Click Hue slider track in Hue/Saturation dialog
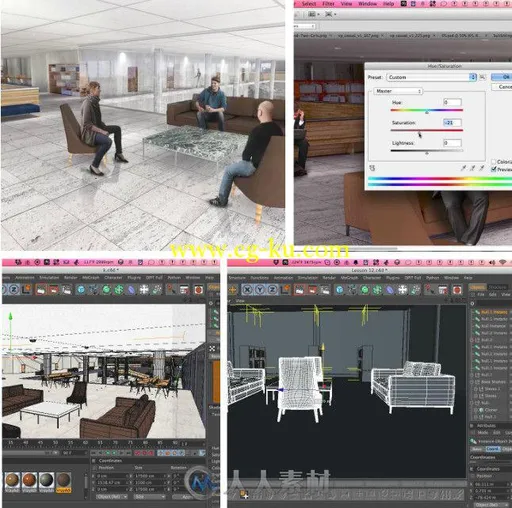Viewport: 512px width, 508px height. point(427,110)
